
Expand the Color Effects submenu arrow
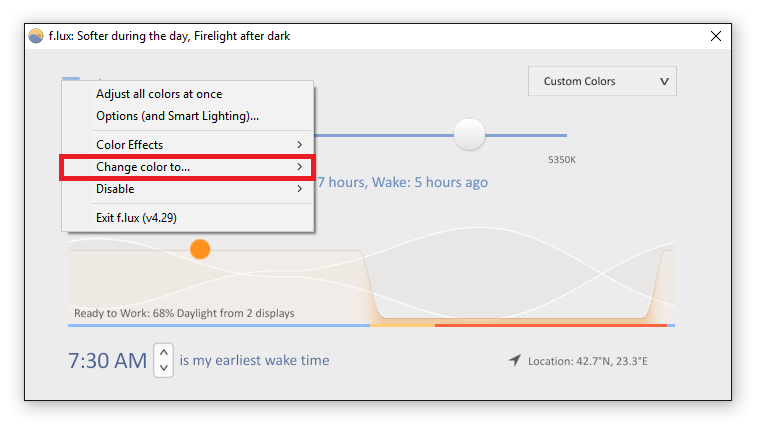[x=299, y=145]
